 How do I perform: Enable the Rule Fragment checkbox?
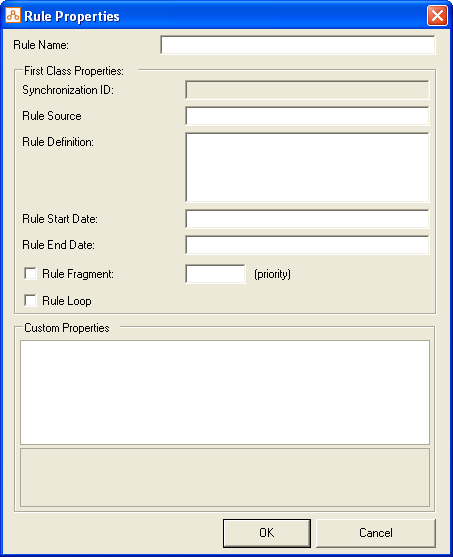pyautogui.click(x=30, y=274)
